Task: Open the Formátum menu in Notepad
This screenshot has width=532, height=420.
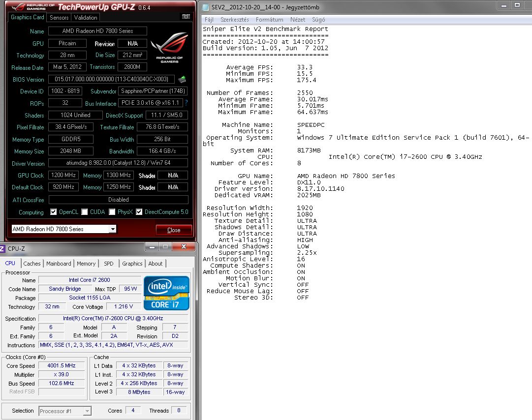Action: coord(269,20)
